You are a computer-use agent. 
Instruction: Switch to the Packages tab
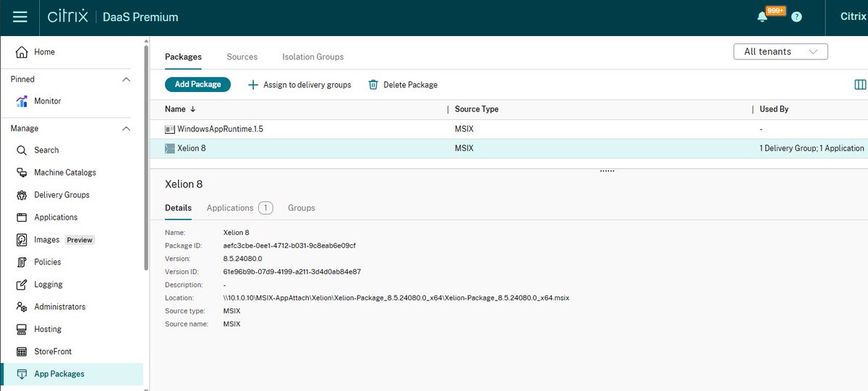(183, 57)
